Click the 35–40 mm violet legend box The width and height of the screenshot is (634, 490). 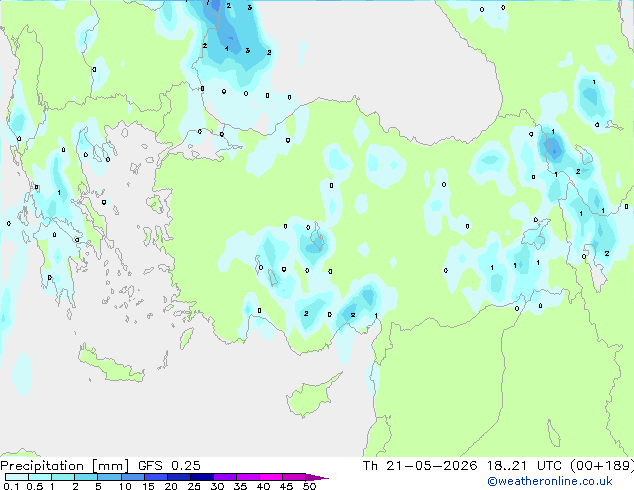click(248, 477)
